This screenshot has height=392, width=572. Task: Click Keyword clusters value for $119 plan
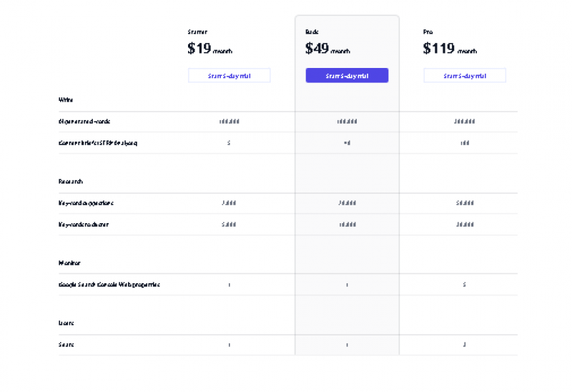coord(465,225)
